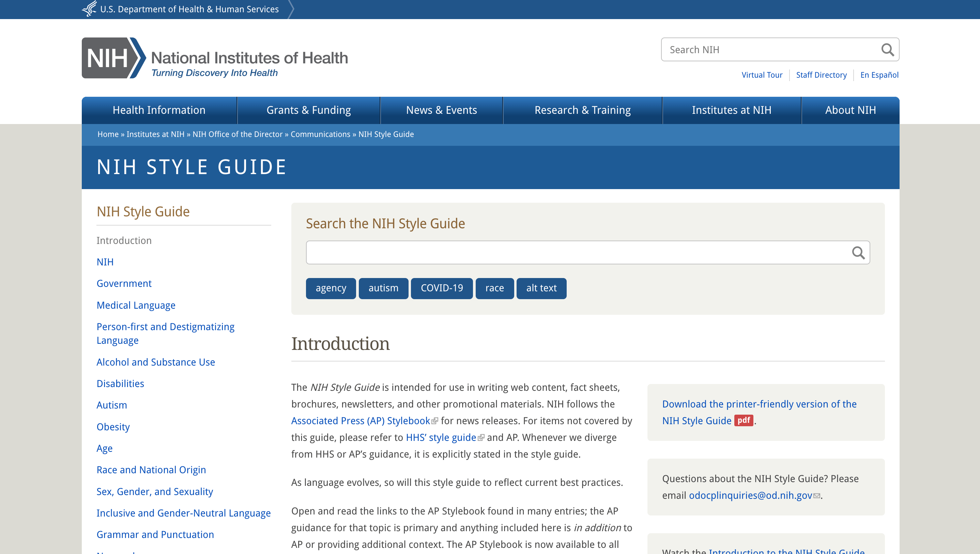
Task: Open Introduction to the NIH Style Guide link
Action: pyautogui.click(x=786, y=551)
